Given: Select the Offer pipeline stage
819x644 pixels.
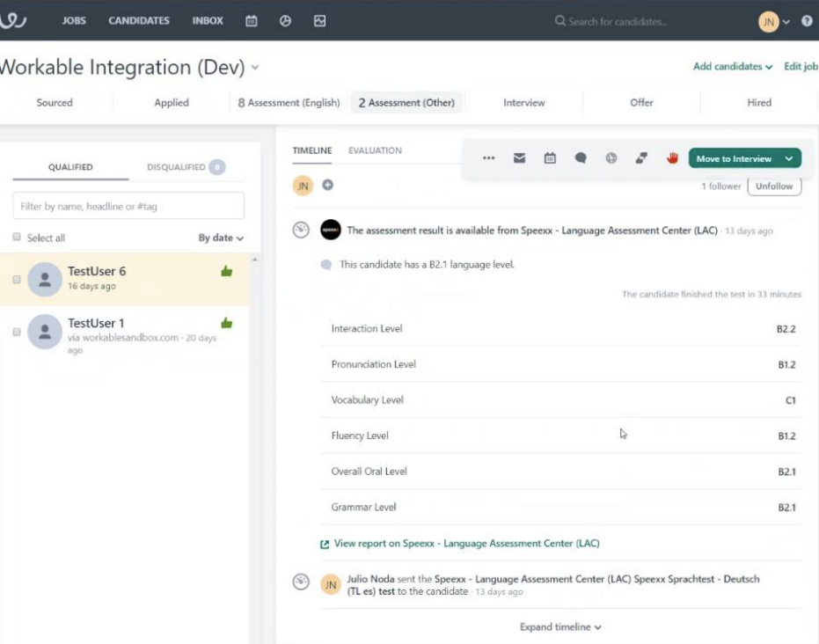Looking at the screenshot, I should click(x=641, y=103).
